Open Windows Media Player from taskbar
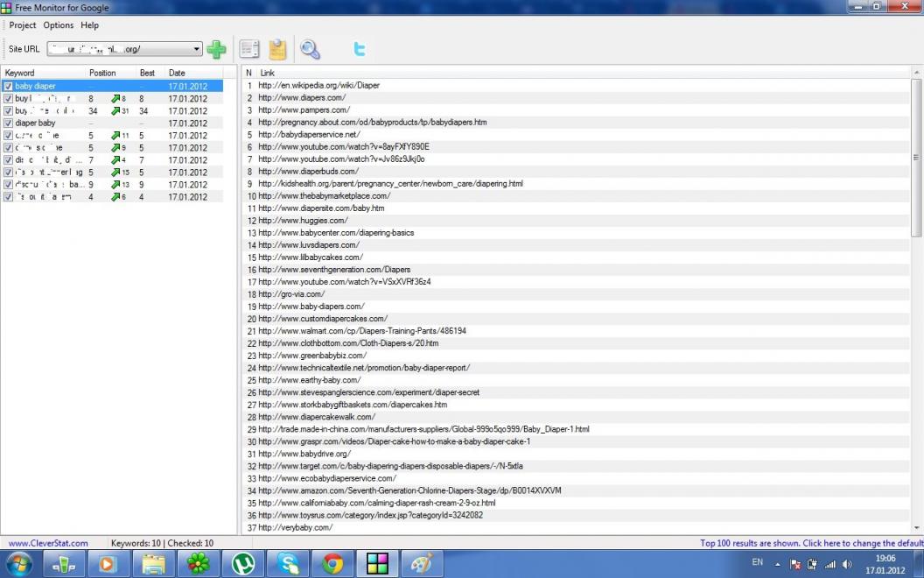 pyautogui.click(x=108, y=564)
